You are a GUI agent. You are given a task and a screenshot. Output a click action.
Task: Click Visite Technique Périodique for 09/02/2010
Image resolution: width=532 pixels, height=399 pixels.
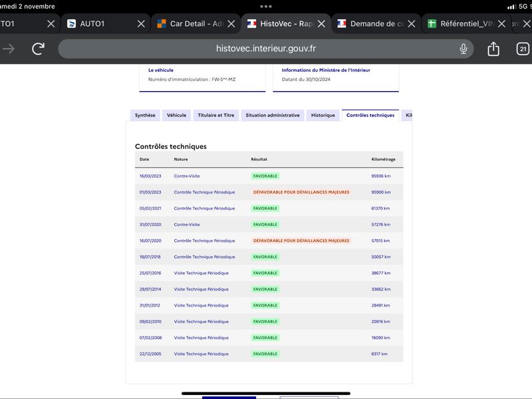[x=201, y=322]
